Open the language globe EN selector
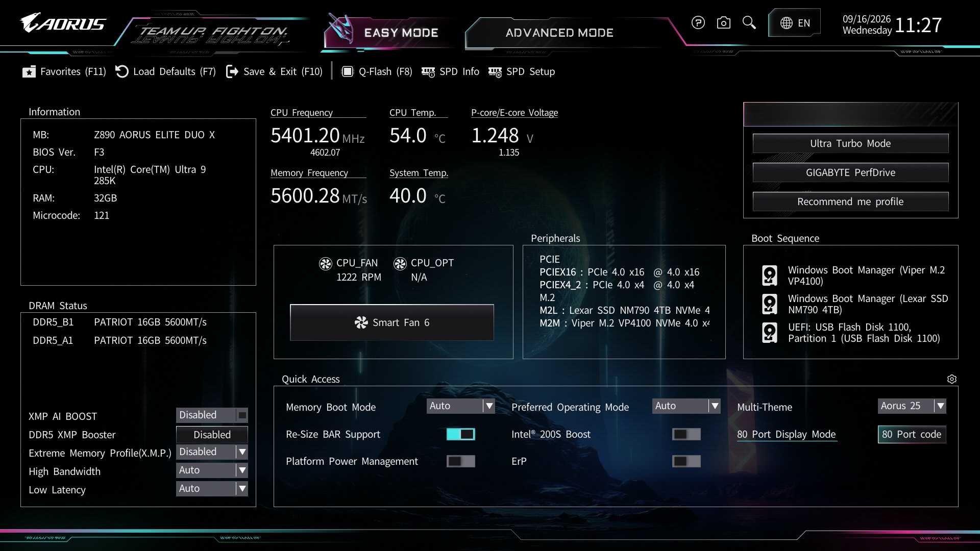This screenshot has width=980, height=551. click(x=795, y=23)
